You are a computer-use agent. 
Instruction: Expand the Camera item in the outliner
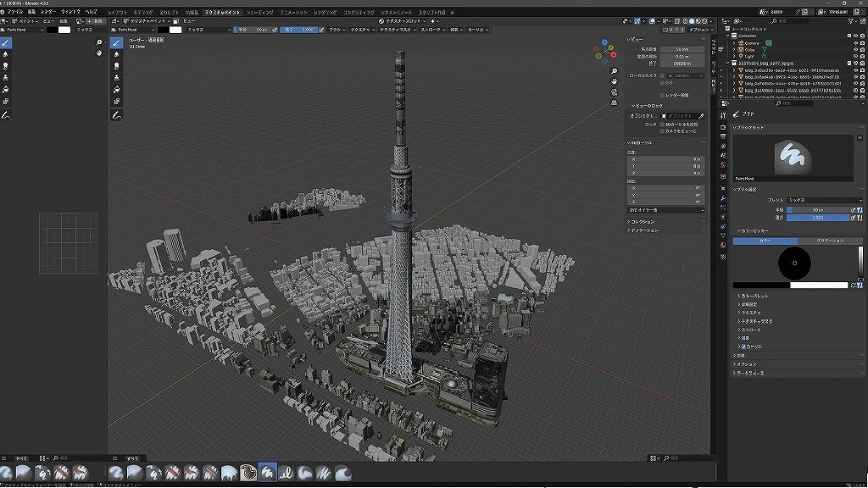point(735,42)
